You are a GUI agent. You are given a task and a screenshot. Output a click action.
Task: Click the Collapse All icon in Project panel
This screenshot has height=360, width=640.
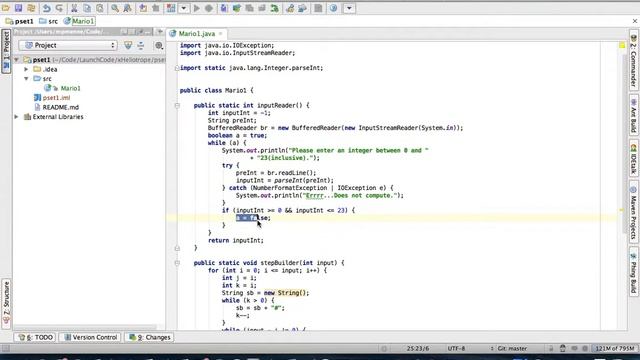(141, 45)
